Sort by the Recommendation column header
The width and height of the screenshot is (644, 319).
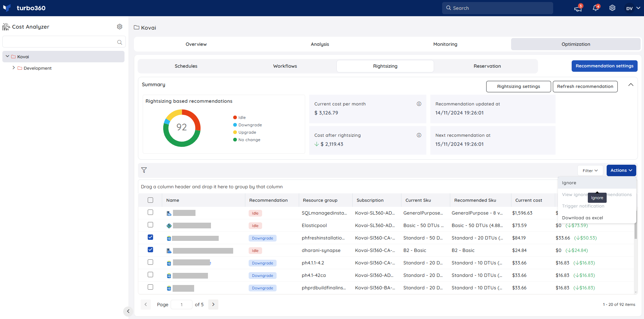pos(268,200)
